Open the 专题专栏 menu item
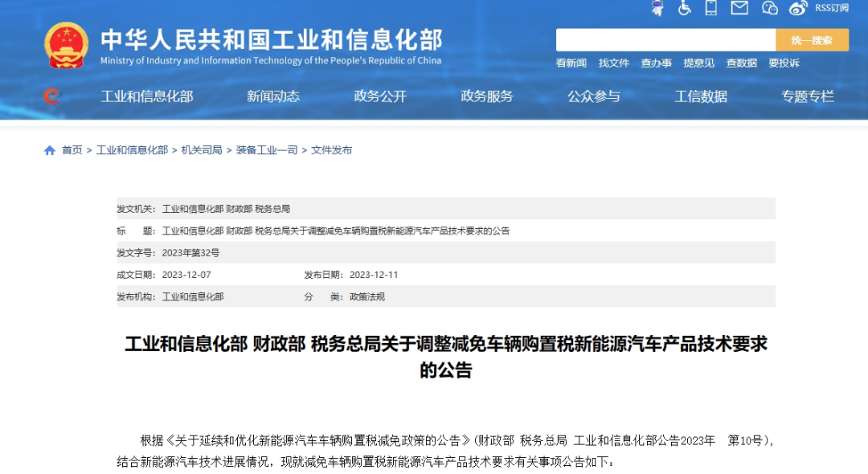868x474 pixels. tap(808, 96)
